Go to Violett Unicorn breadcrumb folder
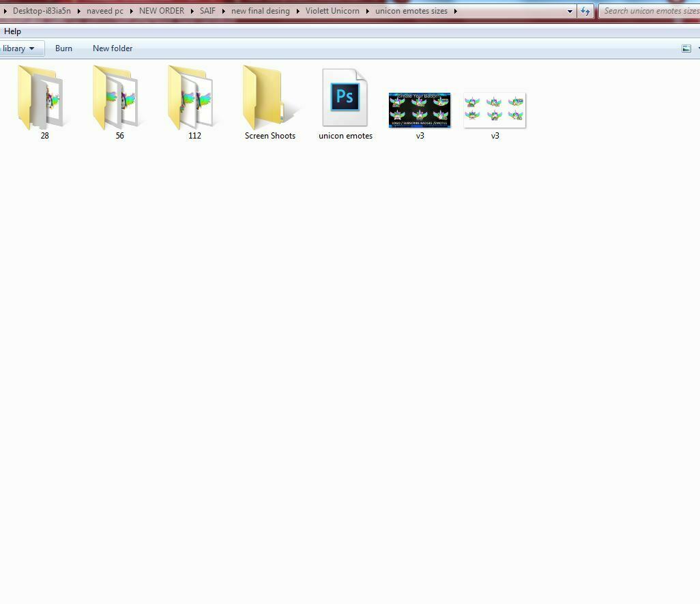The image size is (700, 604). [x=332, y=11]
